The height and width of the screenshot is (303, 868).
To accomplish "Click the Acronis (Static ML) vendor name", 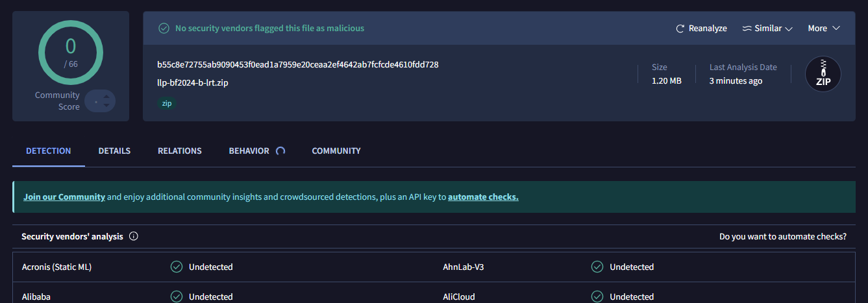I will (56, 267).
